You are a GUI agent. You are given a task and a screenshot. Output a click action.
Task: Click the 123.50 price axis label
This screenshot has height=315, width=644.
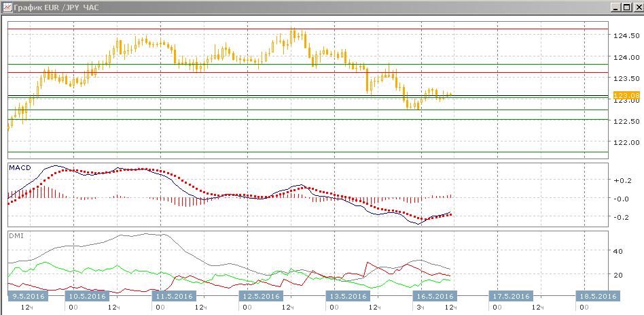pyautogui.click(x=626, y=78)
